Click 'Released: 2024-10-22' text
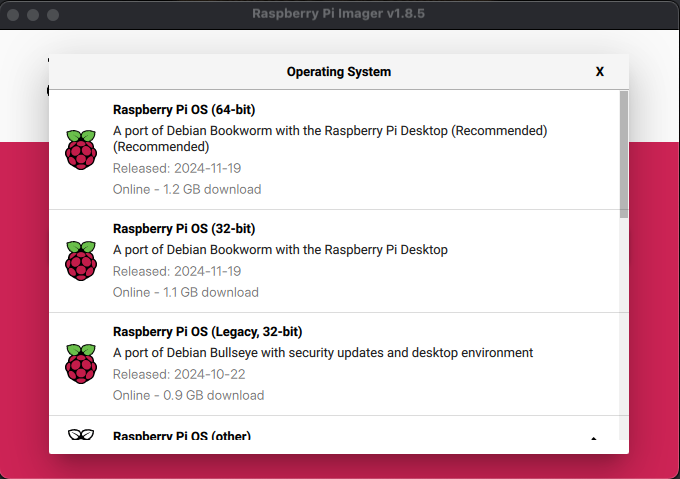This screenshot has height=479, width=680. click(x=179, y=374)
